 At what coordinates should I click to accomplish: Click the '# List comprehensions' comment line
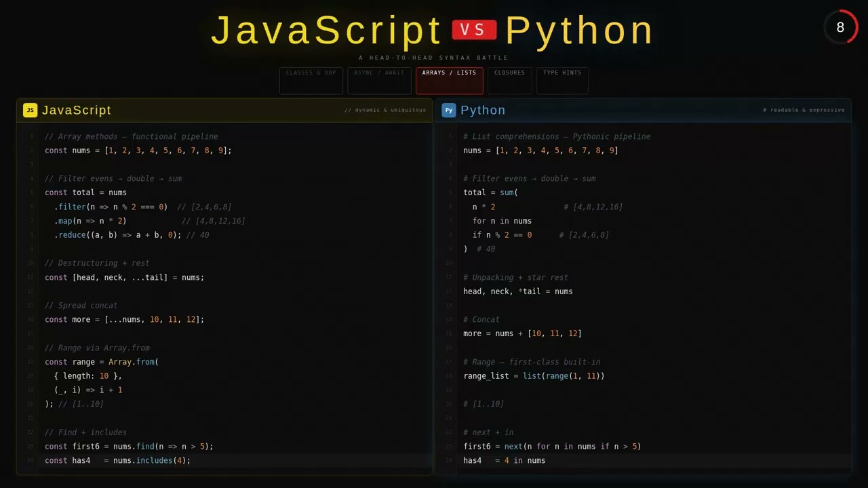coord(557,136)
